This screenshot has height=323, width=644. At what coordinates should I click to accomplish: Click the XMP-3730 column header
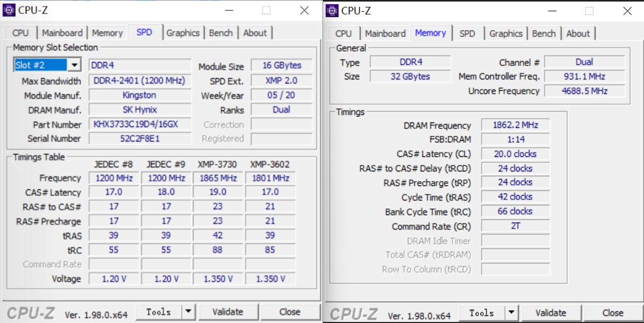click(217, 164)
